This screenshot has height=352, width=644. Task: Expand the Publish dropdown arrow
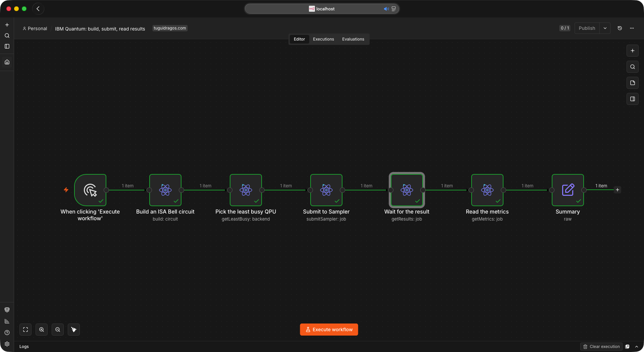pos(605,28)
